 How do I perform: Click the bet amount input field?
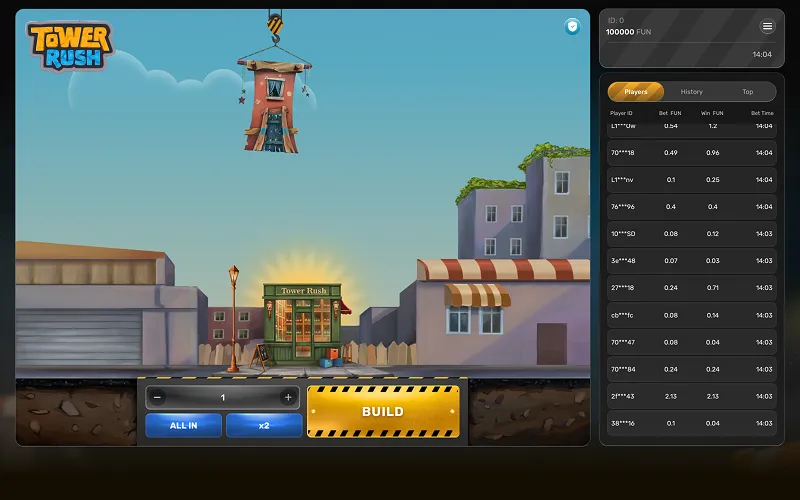click(x=222, y=397)
